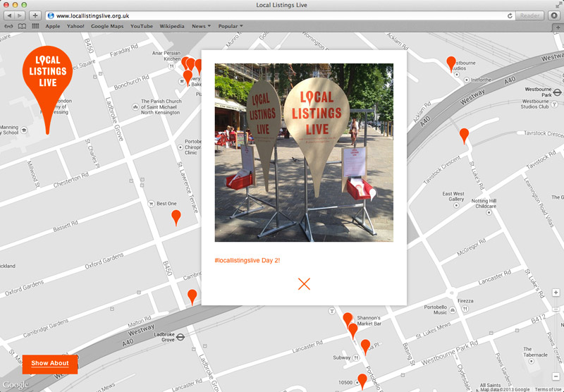Open the Popular bookmarks dropdown
564x392 pixels.
(231, 26)
